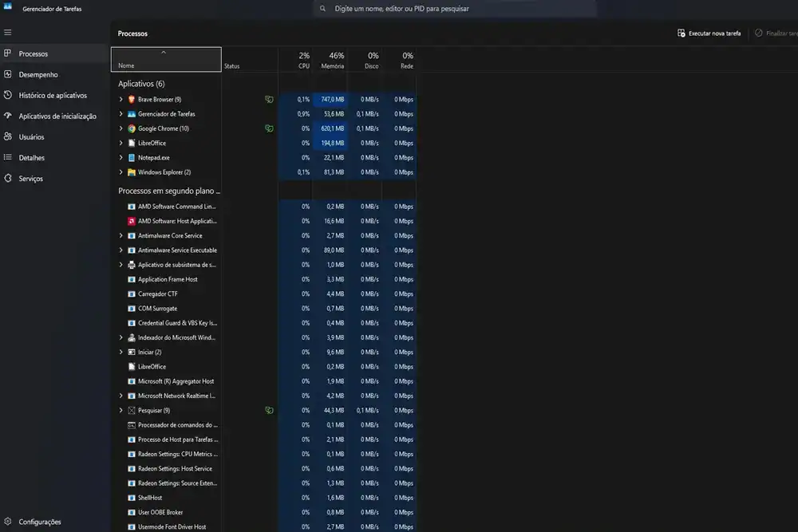The image size is (798, 532).
Task: Click Executar nova tarefa button
Action: point(709,33)
